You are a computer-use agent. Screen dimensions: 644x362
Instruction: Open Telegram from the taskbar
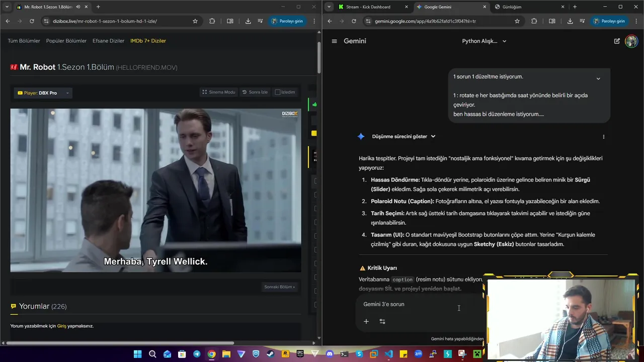click(x=197, y=354)
